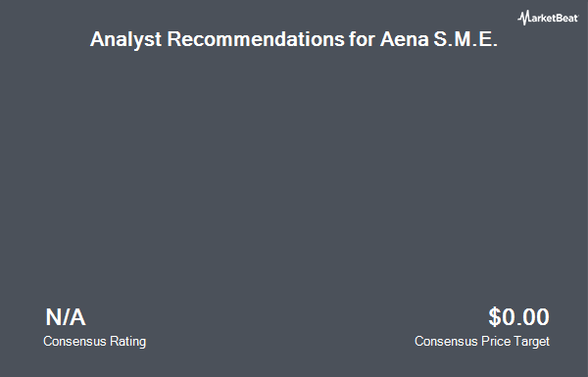Click the Consensus Rating label
Screen dimensions: 588x377
pyautogui.click(x=94, y=342)
